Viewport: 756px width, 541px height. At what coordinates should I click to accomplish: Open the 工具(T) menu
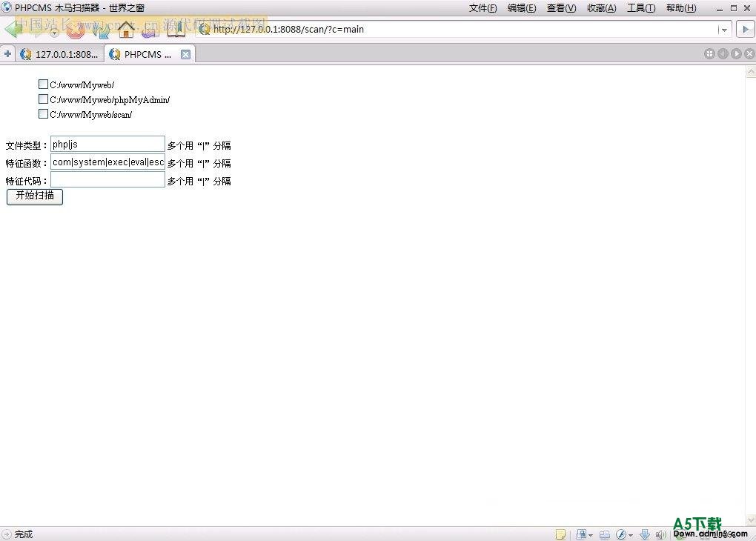[x=641, y=8]
